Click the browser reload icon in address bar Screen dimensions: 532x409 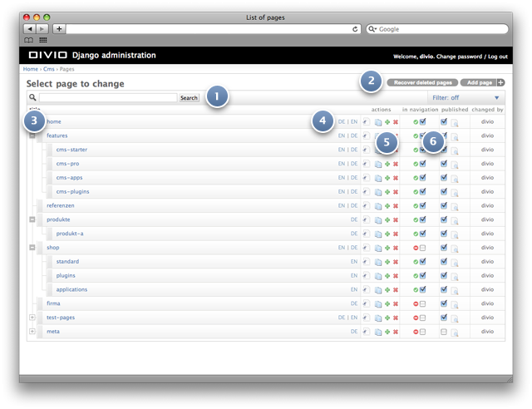pos(355,29)
